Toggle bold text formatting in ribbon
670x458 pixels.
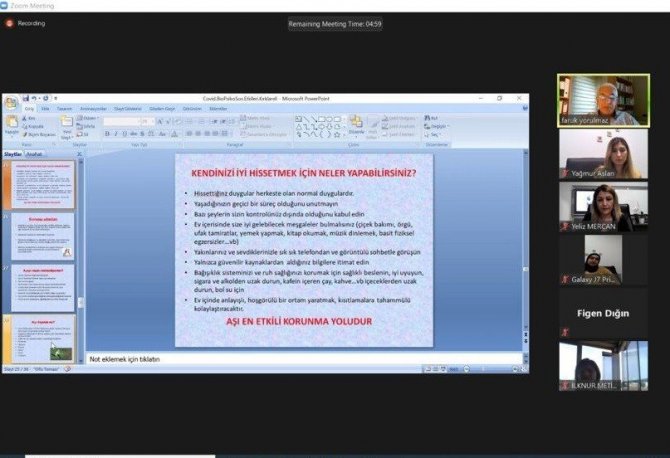click(x=105, y=133)
